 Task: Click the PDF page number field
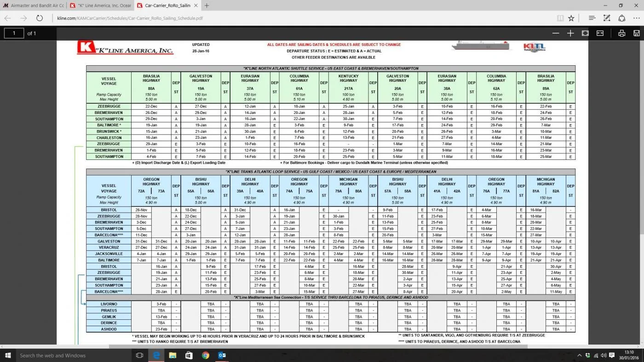click(14, 33)
